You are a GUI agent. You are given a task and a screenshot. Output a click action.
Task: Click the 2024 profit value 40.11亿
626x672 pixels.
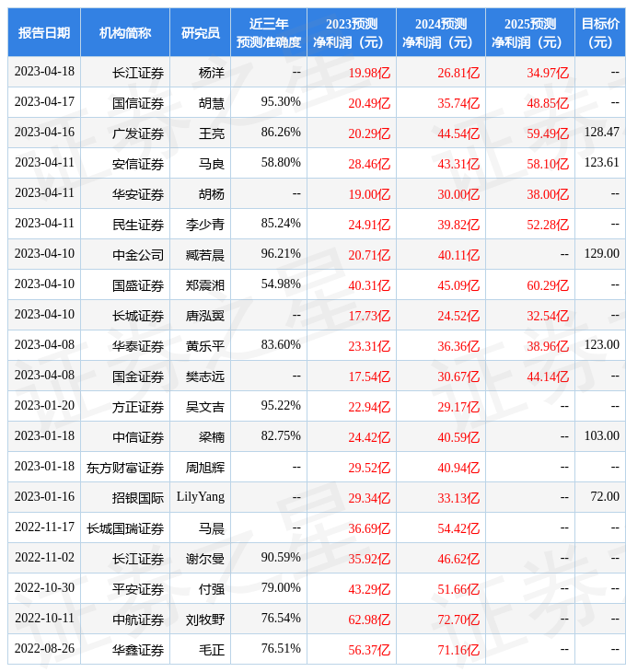[458, 255]
